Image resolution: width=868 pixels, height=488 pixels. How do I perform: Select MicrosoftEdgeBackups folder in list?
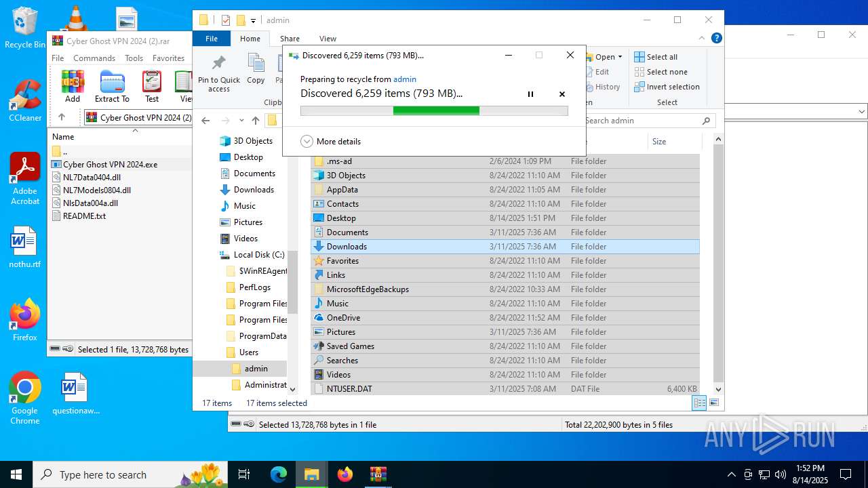coord(505,289)
